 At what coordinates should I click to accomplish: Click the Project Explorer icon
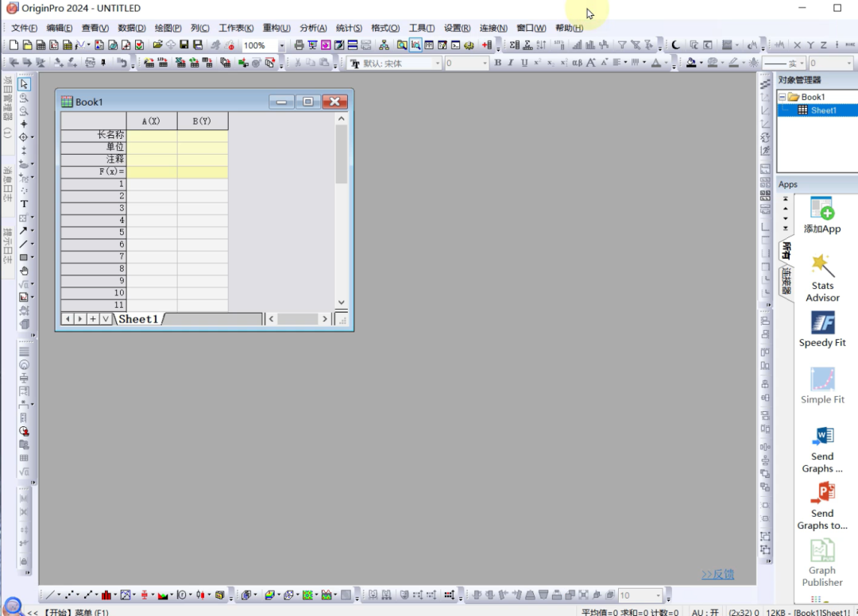402,45
